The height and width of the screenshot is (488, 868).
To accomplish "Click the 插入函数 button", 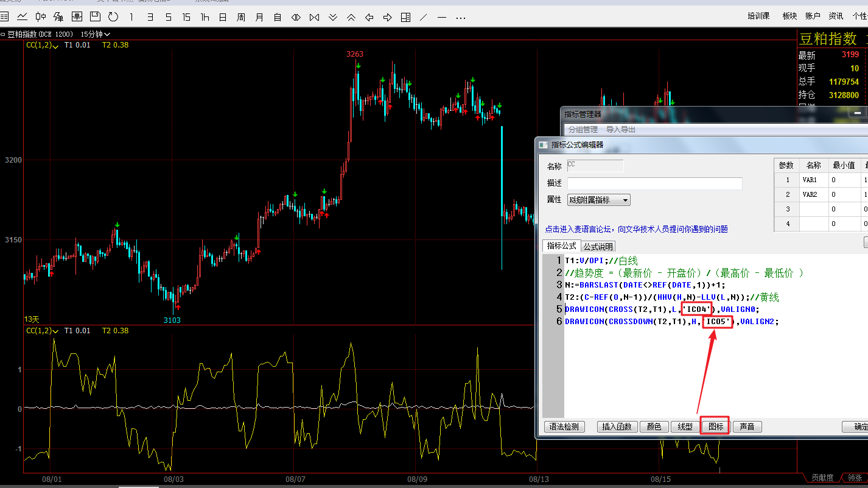I will coord(617,426).
